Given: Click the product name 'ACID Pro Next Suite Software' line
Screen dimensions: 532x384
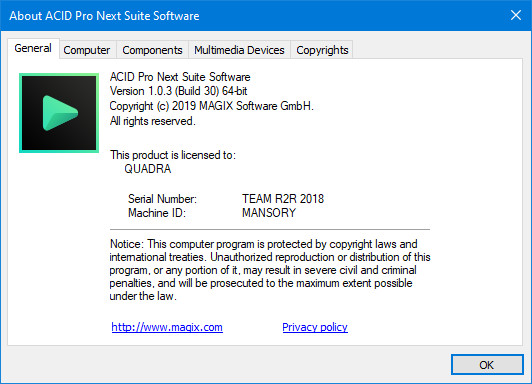Looking at the screenshot, I should click(180, 77).
